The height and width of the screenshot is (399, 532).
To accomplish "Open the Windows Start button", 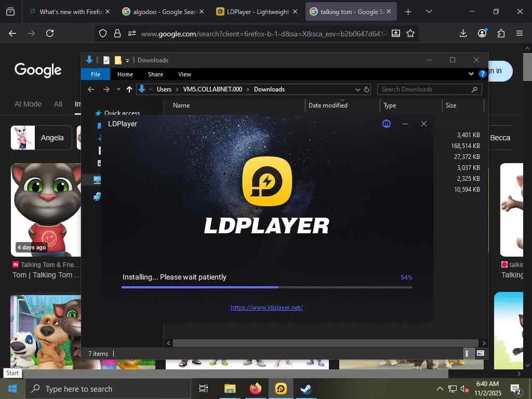I will click(x=12, y=389).
